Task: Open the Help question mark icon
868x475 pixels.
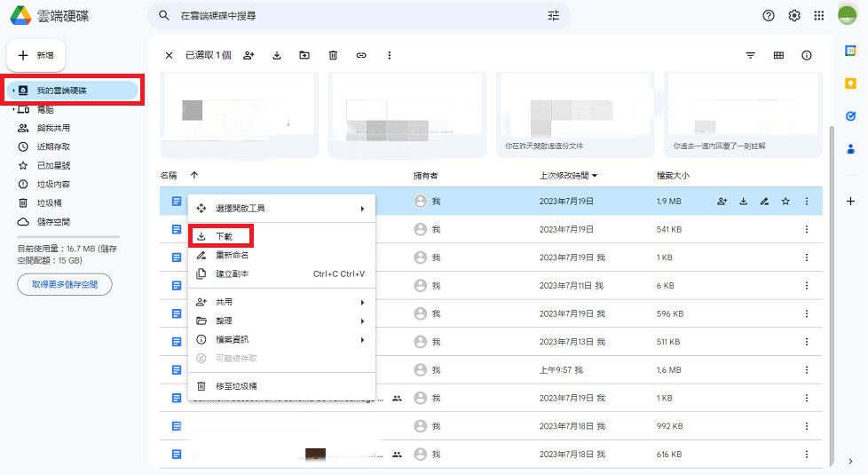Action: [769, 15]
